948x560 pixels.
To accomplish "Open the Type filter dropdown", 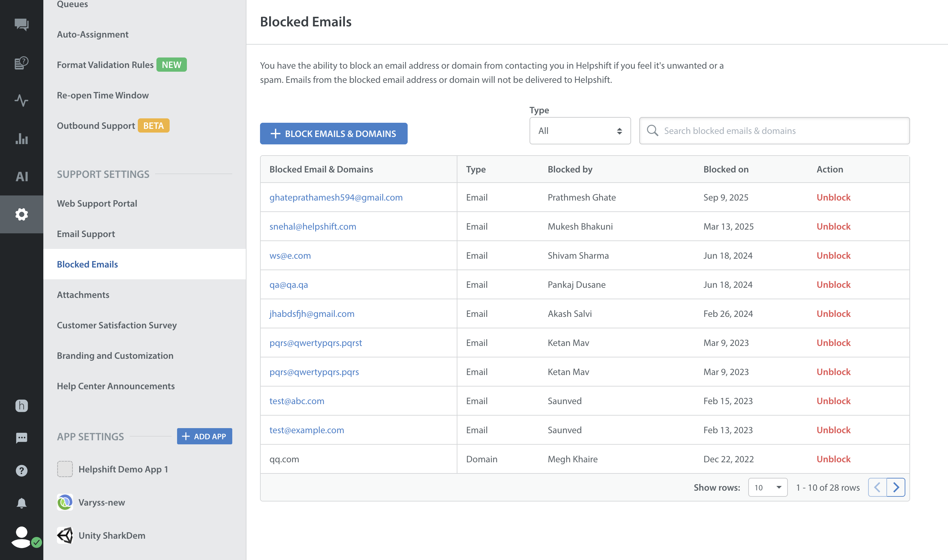I will (580, 131).
